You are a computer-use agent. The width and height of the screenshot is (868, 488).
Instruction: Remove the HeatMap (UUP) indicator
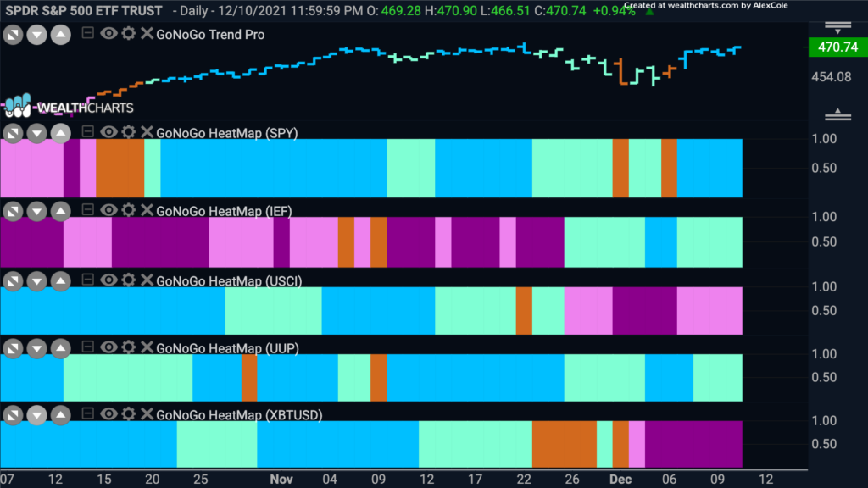147,347
